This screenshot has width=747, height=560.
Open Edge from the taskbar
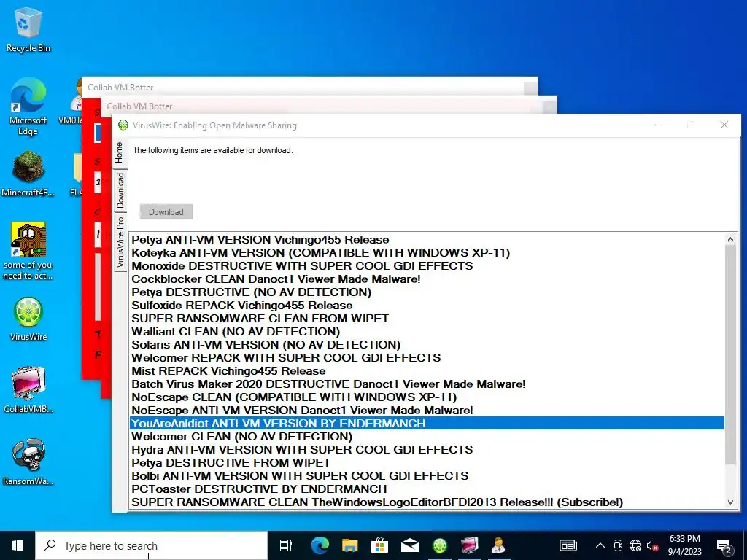pyautogui.click(x=320, y=545)
